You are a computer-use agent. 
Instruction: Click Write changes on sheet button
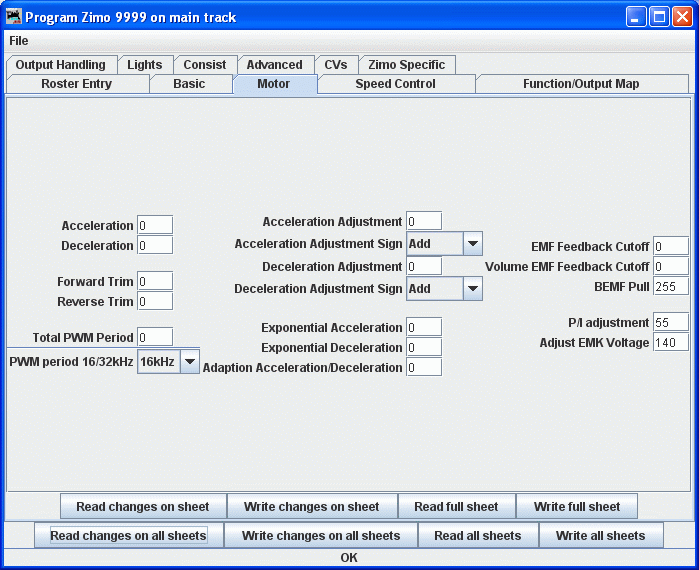[x=312, y=506]
